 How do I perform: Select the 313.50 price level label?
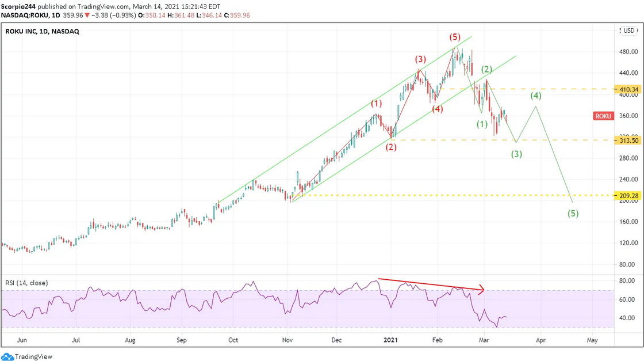(627, 140)
